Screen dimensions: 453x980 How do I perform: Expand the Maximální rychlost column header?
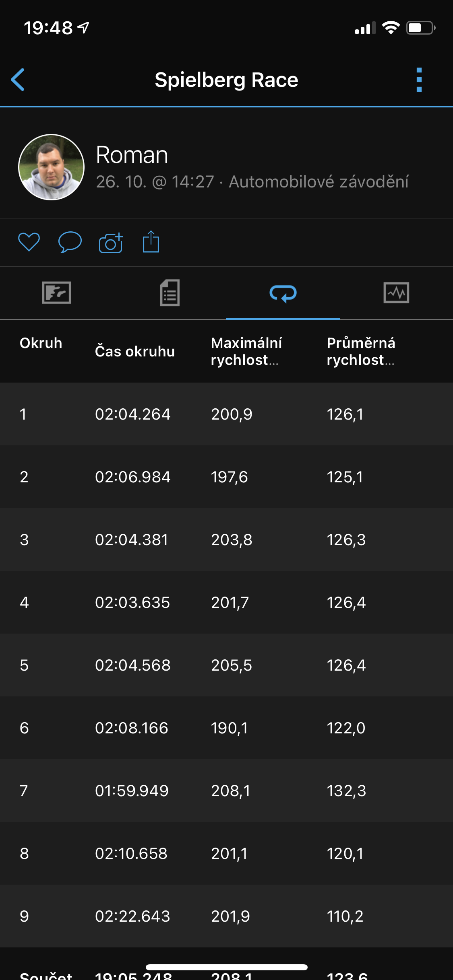click(x=246, y=351)
